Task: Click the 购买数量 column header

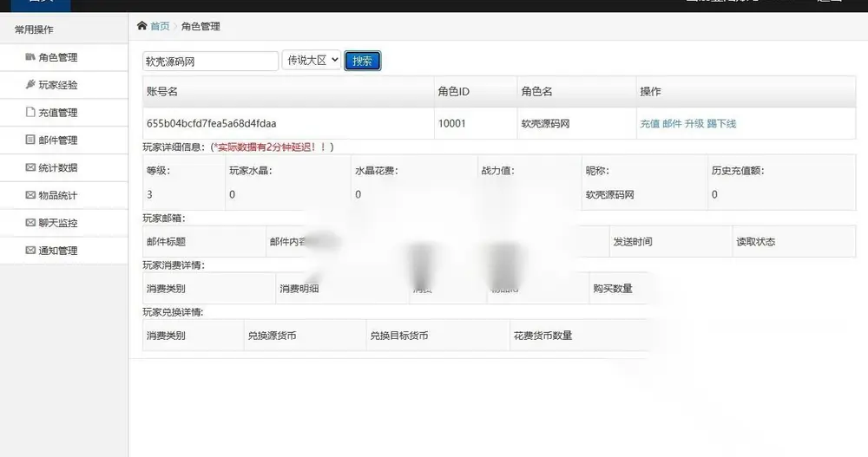Action: coord(612,288)
